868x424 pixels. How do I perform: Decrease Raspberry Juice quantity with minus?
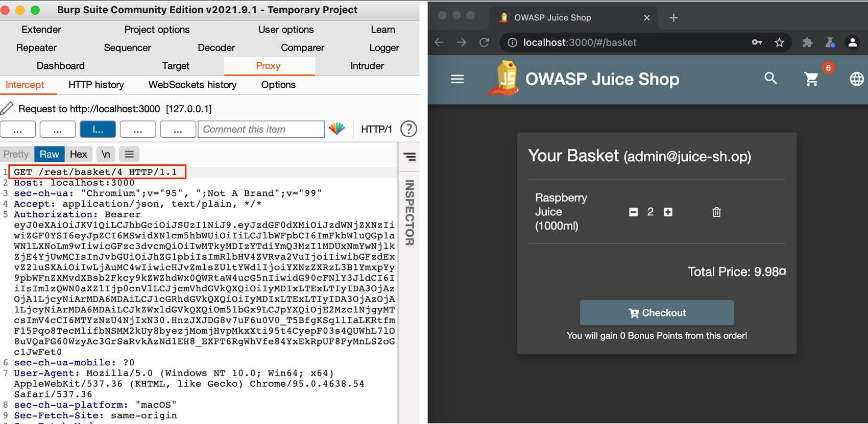tap(633, 212)
